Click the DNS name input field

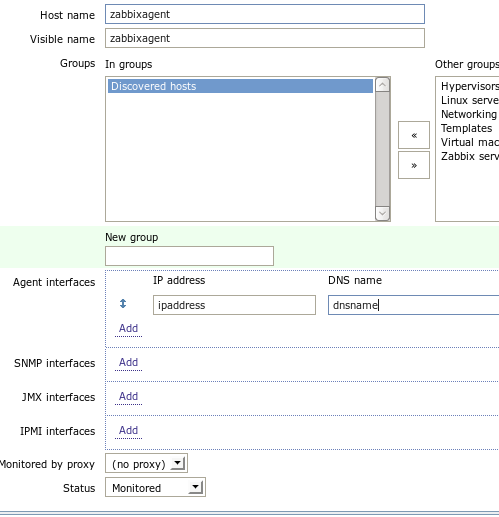(x=413, y=305)
